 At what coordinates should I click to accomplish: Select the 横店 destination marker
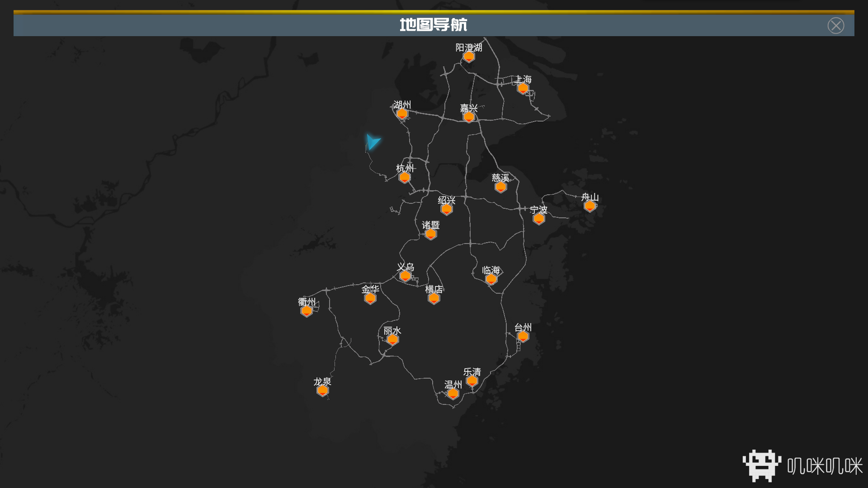434,298
